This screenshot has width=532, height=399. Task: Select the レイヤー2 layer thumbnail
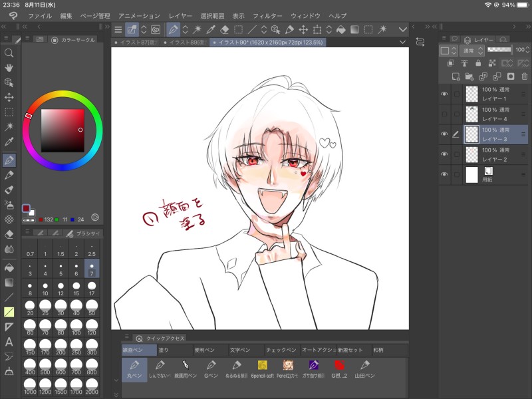[x=472, y=154]
